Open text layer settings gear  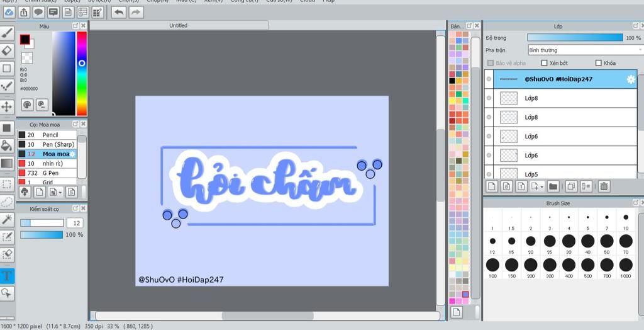pos(631,79)
